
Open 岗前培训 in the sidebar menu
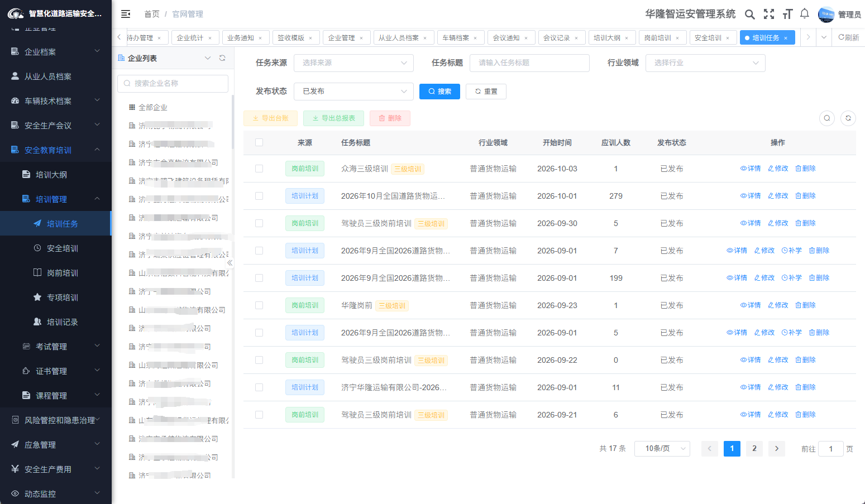[56, 273]
